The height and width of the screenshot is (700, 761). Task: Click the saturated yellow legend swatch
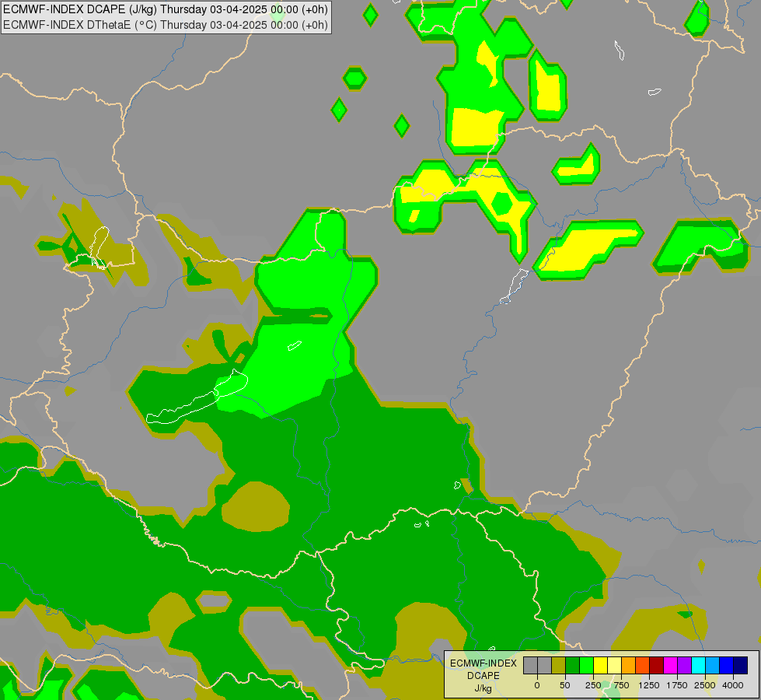(600, 665)
